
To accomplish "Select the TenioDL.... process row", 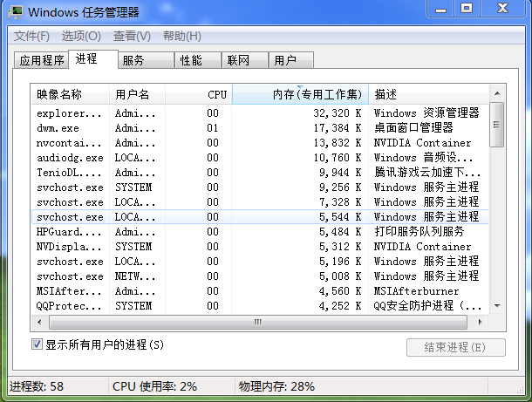I will [260, 173].
